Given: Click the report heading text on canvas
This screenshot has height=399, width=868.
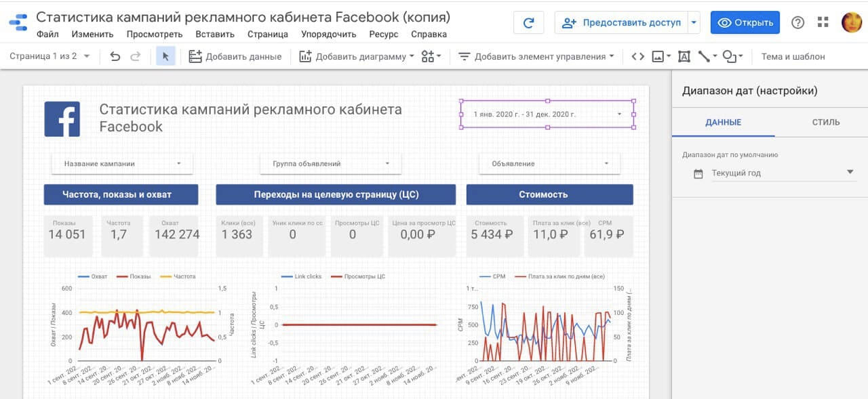Looking at the screenshot, I should click(251, 118).
